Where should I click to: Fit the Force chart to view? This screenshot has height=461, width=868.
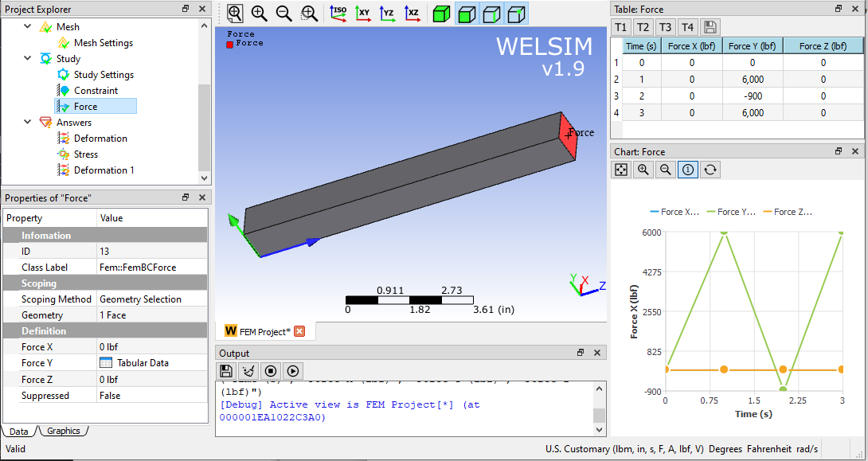(621, 170)
